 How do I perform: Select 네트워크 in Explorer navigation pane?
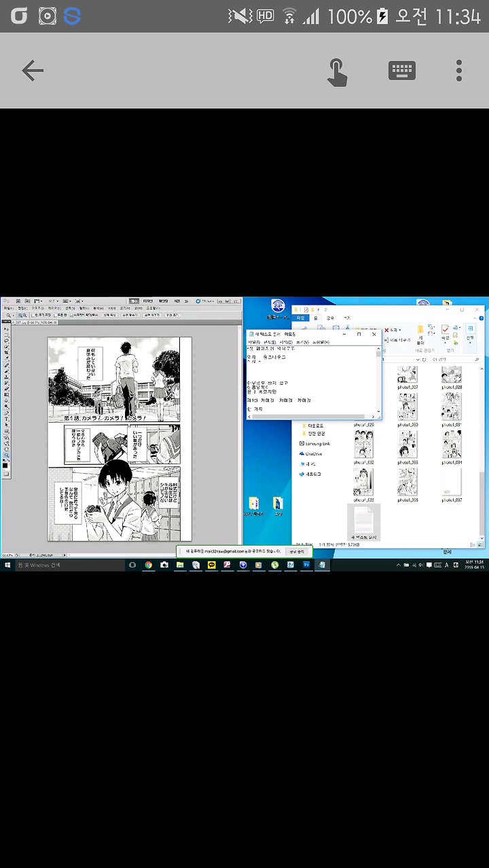point(310,474)
